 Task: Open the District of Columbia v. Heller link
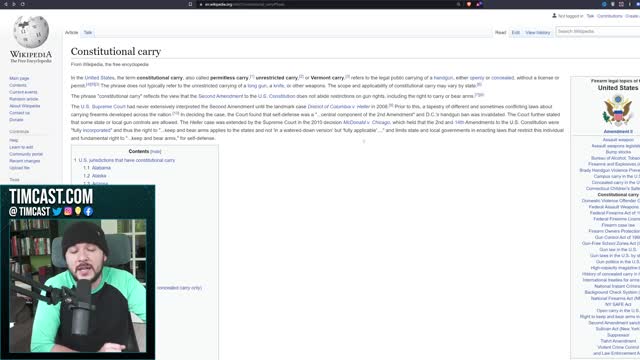338,107
